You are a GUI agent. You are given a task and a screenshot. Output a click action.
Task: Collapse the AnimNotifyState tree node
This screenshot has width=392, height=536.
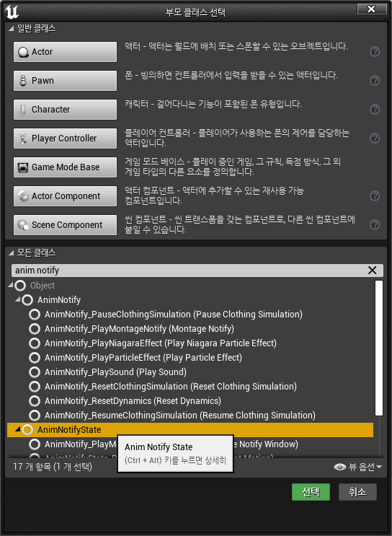click(x=18, y=429)
